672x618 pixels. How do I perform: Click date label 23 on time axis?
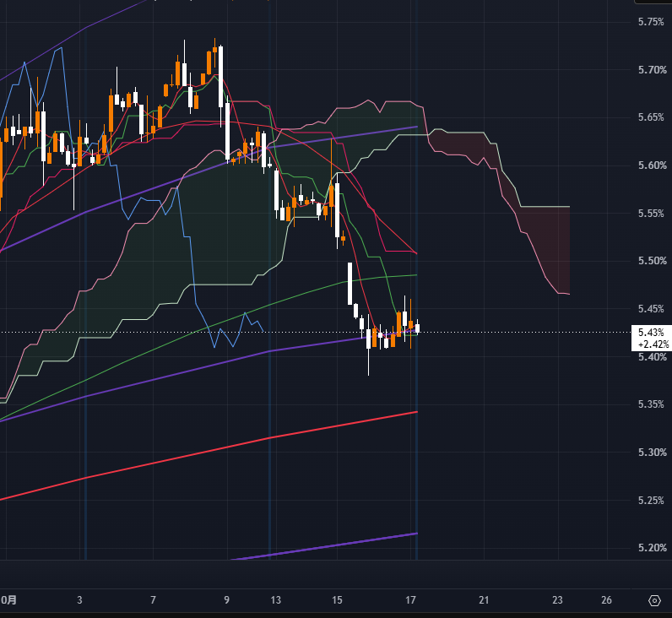click(557, 600)
